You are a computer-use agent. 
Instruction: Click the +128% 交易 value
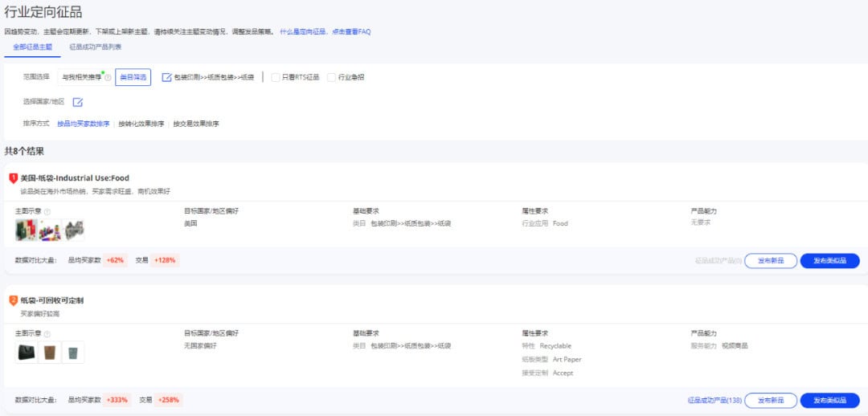click(x=165, y=260)
